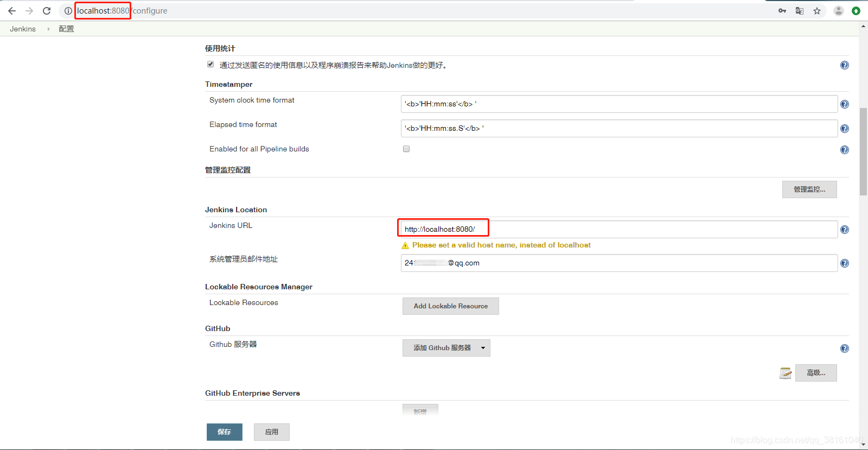
Task: Open the browser profile avatar
Action: pyautogui.click(x=839, y=11)
